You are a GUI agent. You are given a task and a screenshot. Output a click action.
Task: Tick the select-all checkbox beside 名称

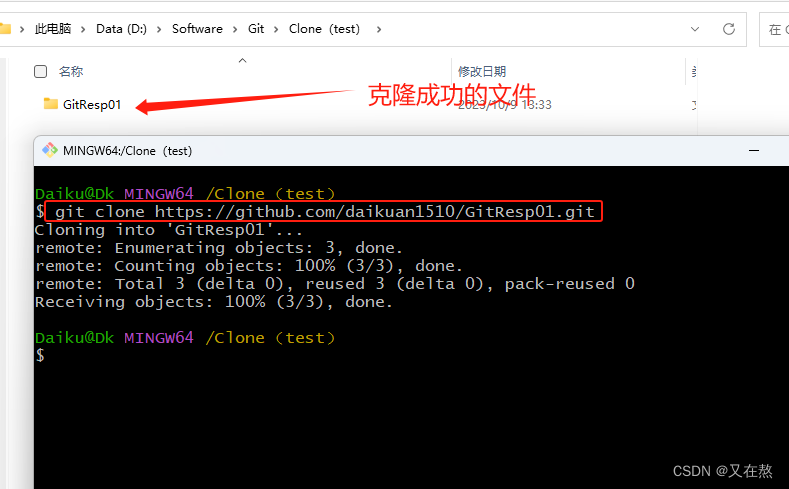pyautogui.click(x=40, y=71)
